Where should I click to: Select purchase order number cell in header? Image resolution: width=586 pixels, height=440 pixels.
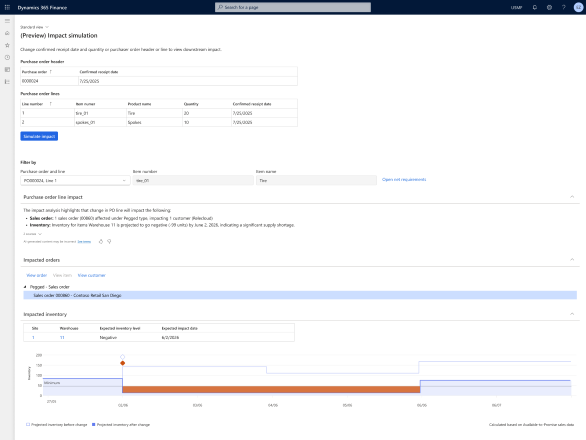click(x=49, y=81)
